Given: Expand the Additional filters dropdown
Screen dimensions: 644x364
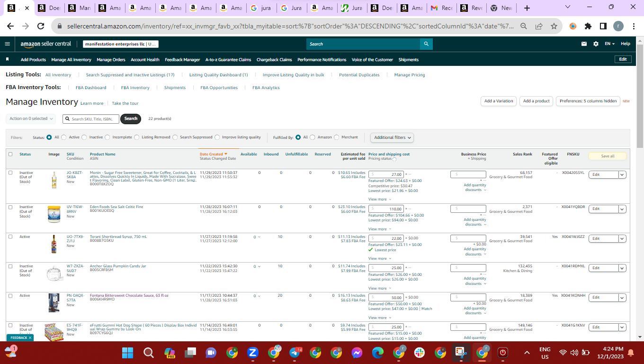Looking at the screenshot, I should (392, 137).
